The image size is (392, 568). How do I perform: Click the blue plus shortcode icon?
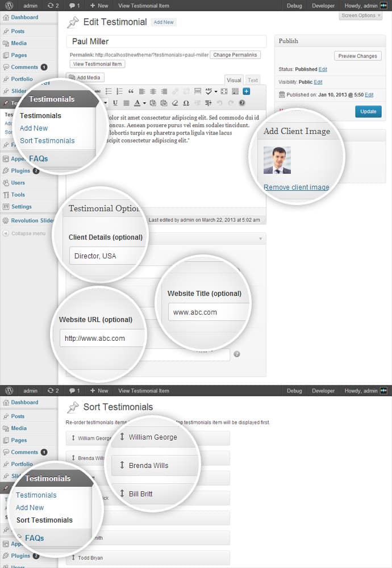[x=246, y=91]
